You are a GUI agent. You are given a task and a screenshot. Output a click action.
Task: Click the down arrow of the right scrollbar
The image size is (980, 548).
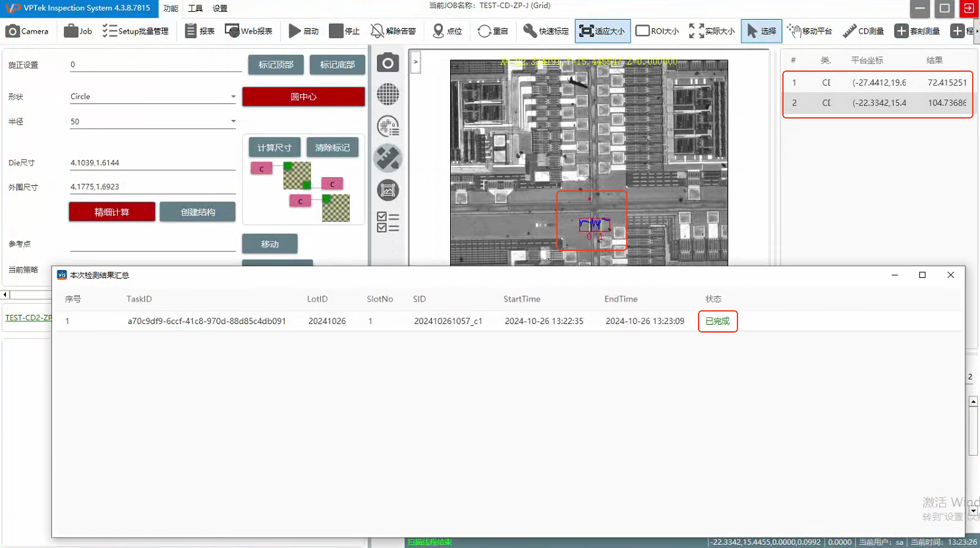click(973, 510)
